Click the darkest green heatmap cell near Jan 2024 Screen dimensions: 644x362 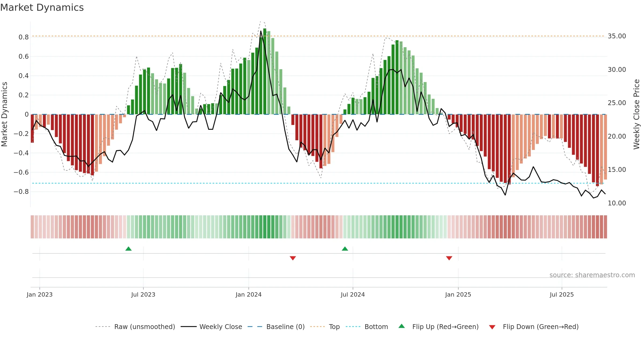click(x=265, y=227)
